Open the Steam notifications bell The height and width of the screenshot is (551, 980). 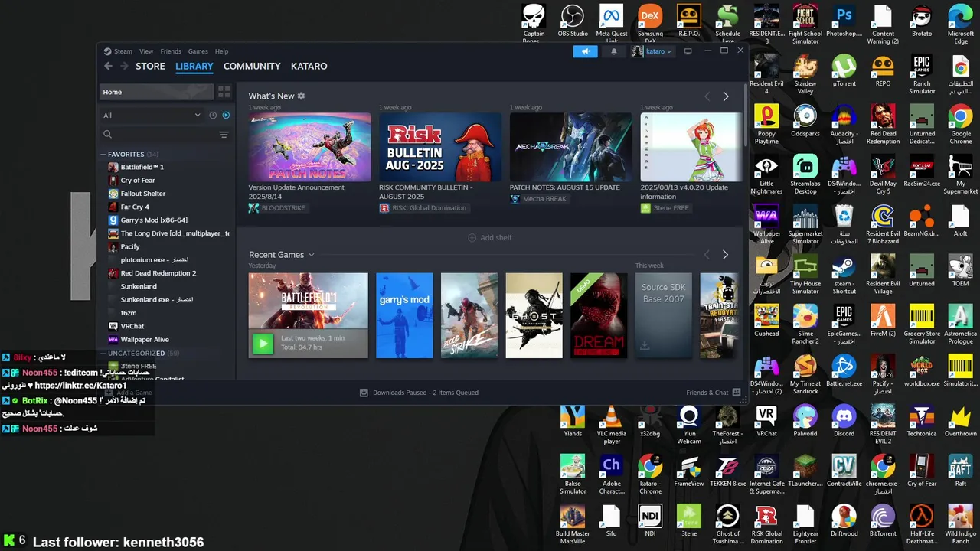[613, 51]
